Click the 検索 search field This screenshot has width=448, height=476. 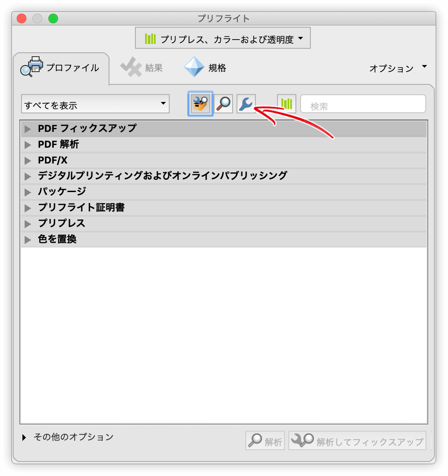[x=363, y=104]
